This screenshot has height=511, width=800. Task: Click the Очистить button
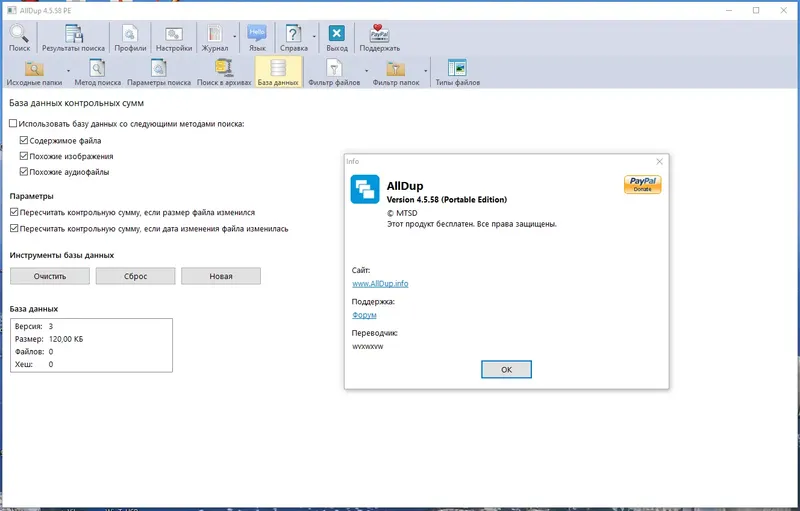[50, 276]
